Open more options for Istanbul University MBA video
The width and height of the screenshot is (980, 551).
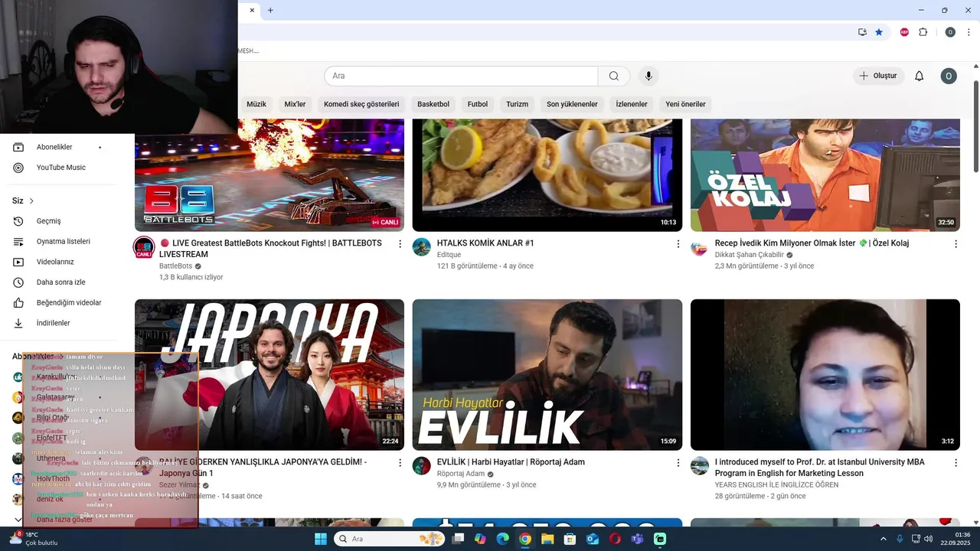(x=955, y=463)
